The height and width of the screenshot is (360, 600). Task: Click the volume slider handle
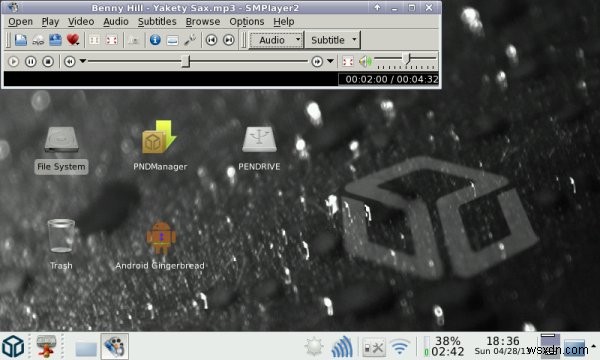pyautogui.click(x=407, y=59)
